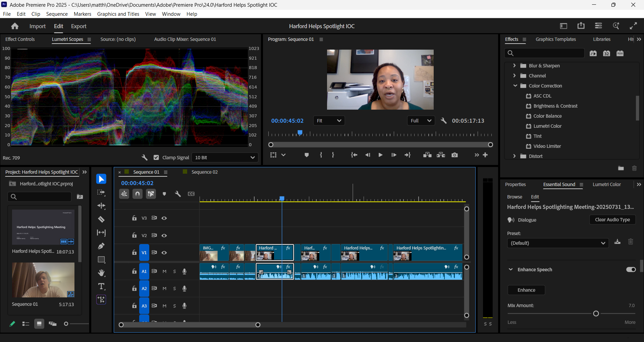The width and height of the screenshot is (644, 342).
Task: Switch Project panel to list view
Action: click(x=26, y=324)
